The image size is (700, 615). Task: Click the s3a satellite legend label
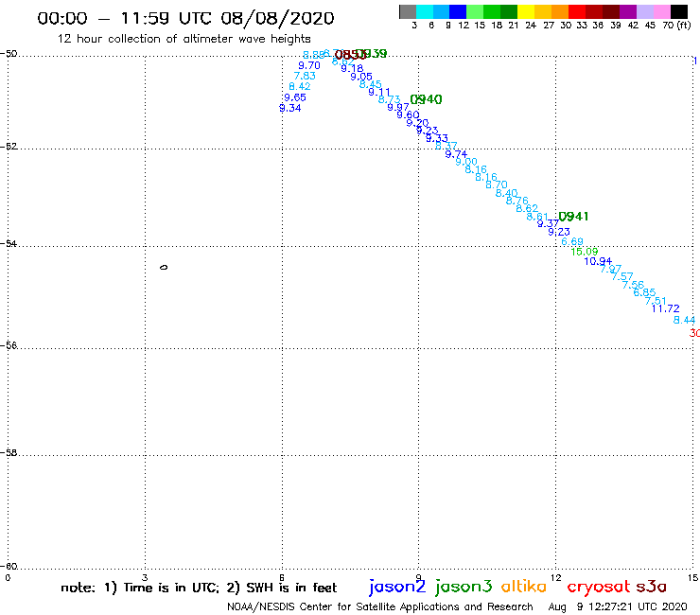[x=652, y=587]
